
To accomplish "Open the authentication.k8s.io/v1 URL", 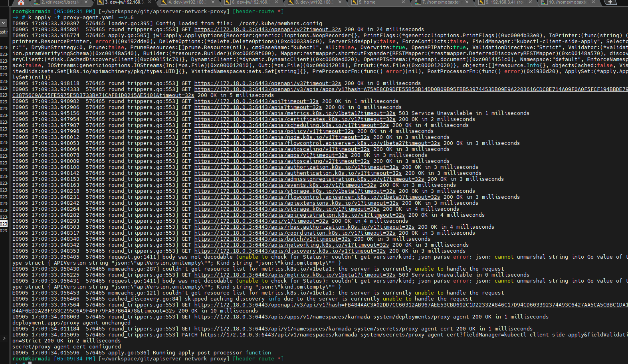I will click(x=298, y=173).
